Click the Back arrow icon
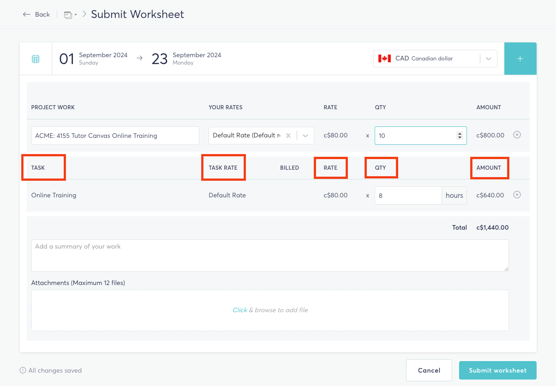The height and width of the screenshot is (386, 556). [x=26, y=15]
